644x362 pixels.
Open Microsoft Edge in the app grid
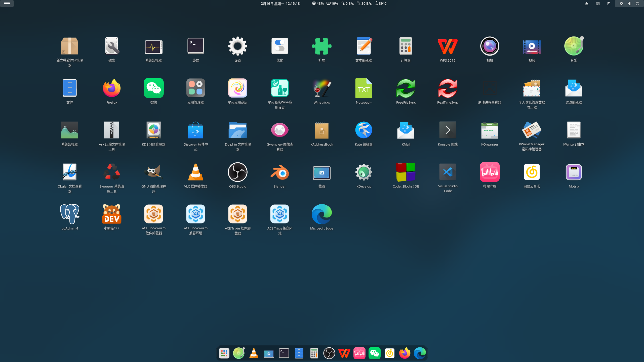[x=322, y=214]
